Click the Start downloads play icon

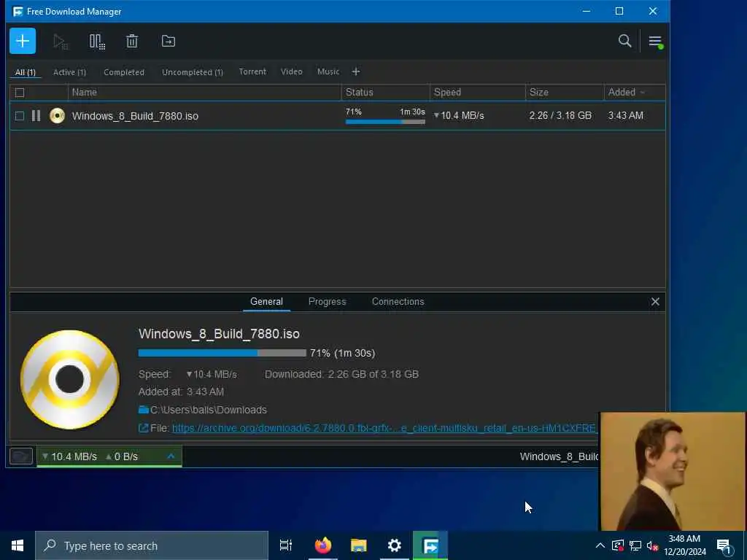pos(61,42)
